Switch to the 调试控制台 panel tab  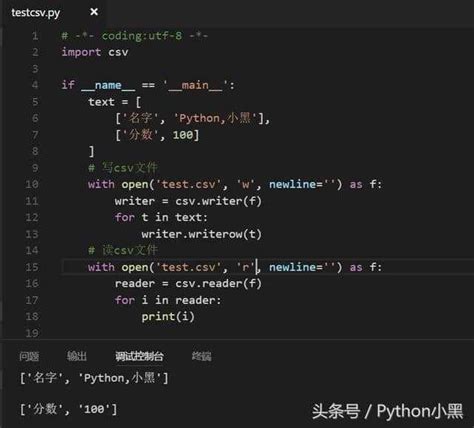pyautogui.click(x=139, y=356)
